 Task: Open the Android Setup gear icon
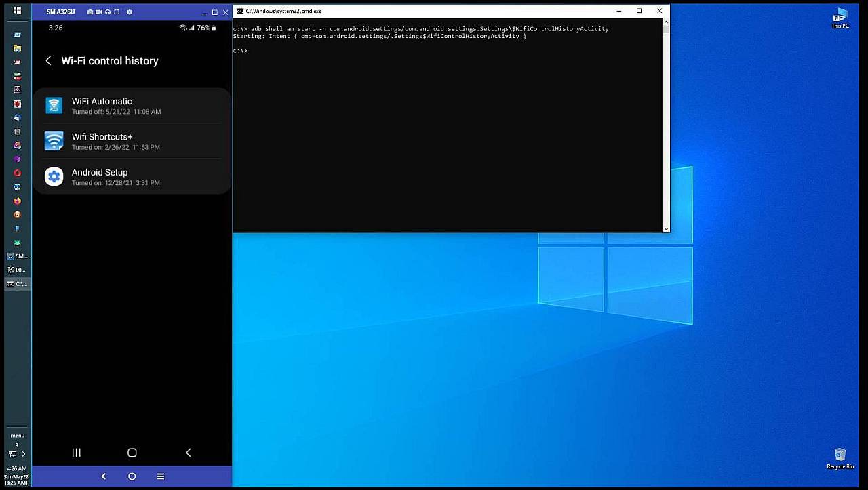[x=54, y=176]
